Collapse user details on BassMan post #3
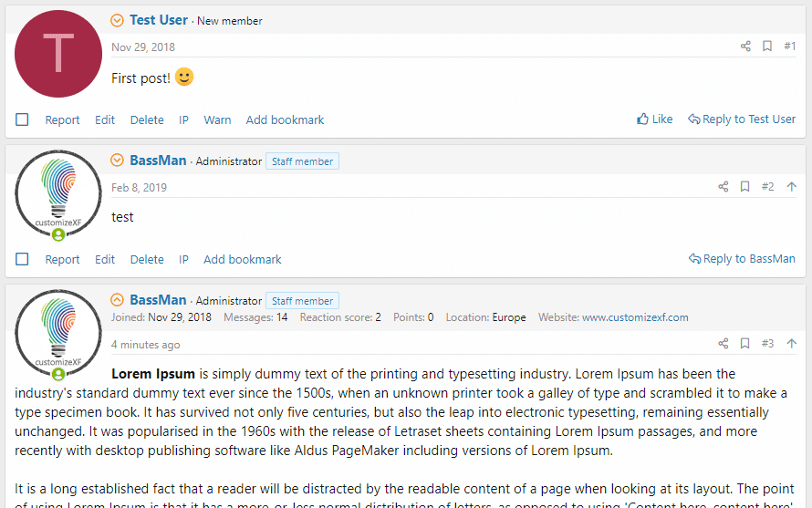The image size is (812, 508). coord(117,300)
